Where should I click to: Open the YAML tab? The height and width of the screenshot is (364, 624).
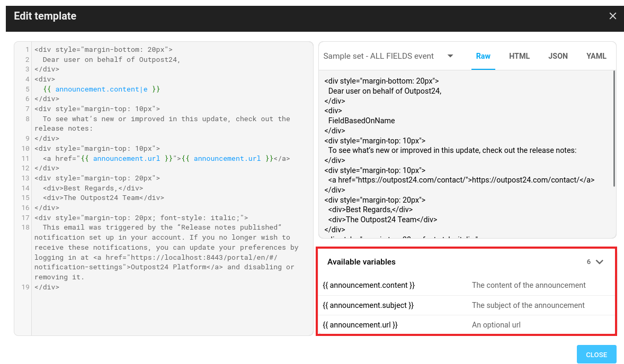point(596,56)
